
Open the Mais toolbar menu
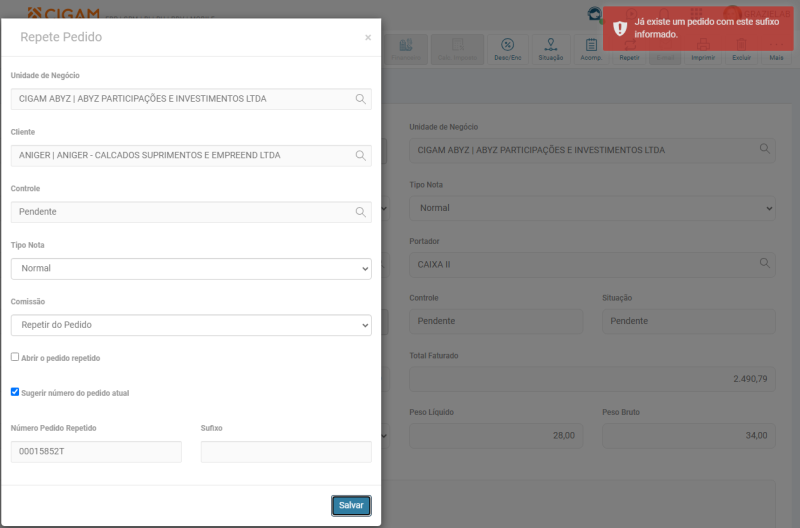777,49
